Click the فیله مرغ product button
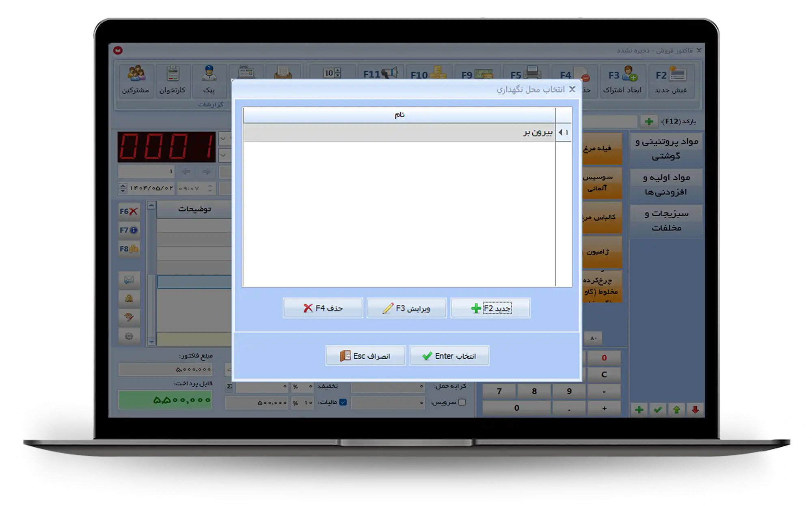This screenshot has height=506, width=812. coord(602,149)
